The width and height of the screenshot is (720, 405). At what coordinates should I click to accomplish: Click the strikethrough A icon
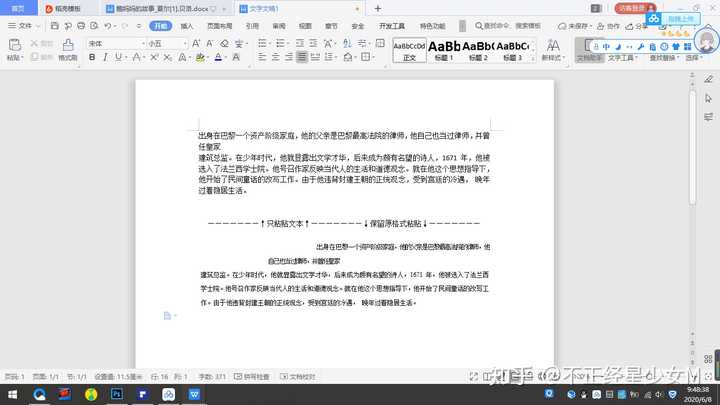[x=136, y=57]
